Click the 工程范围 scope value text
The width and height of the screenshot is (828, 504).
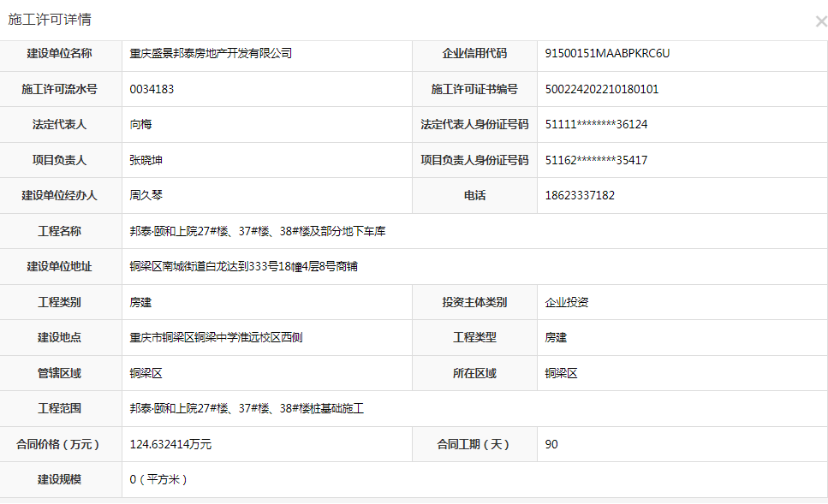(x=247, y=408)
